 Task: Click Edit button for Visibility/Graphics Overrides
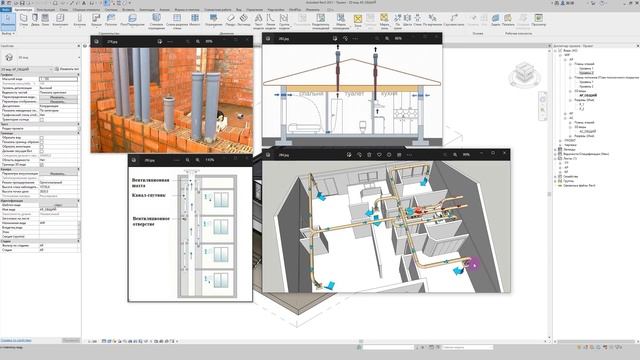click(x=58, y=97)
